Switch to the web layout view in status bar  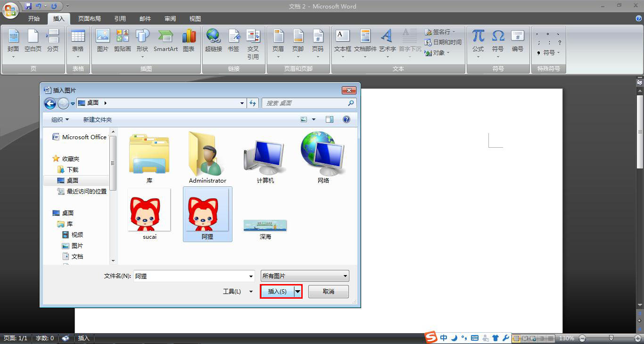(533, 338)
